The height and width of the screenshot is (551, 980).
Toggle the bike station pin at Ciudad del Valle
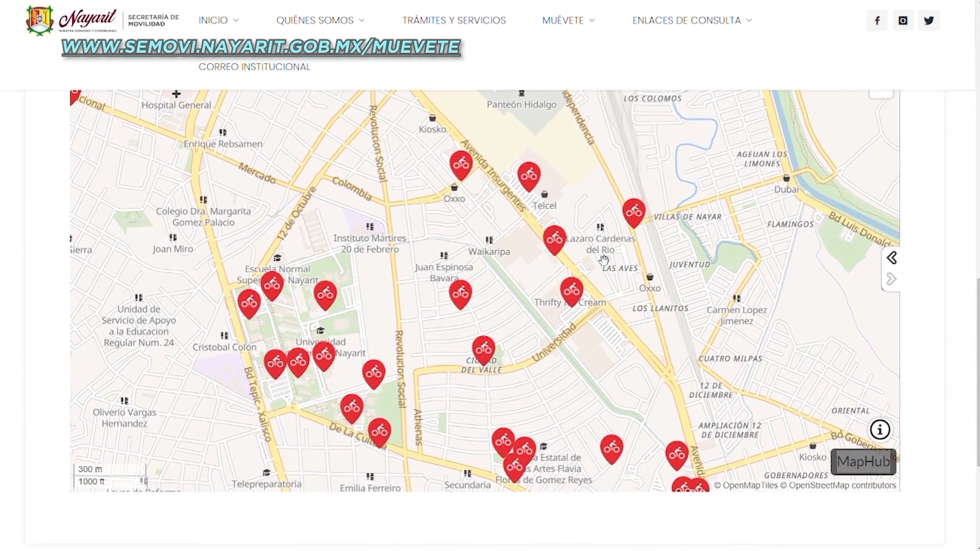pyautogui.click(x=483, y=348)
